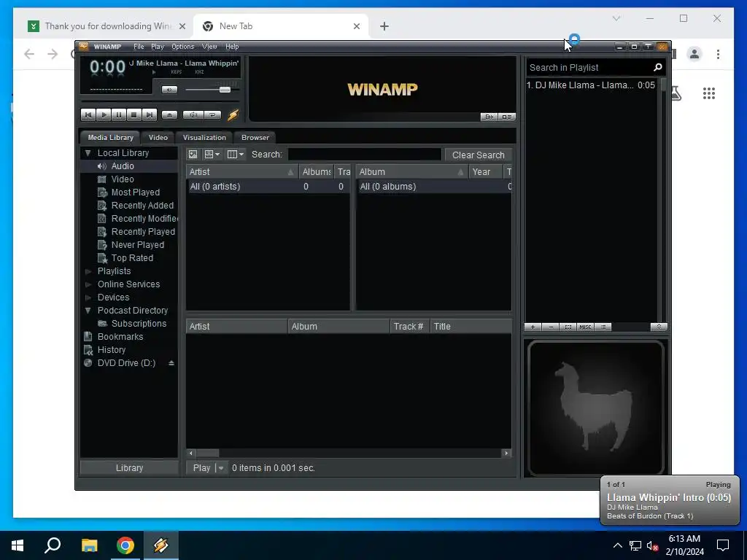The image size is (747, 560).
Task: Focus the library Search input field
Action: (x=365, y=155)
